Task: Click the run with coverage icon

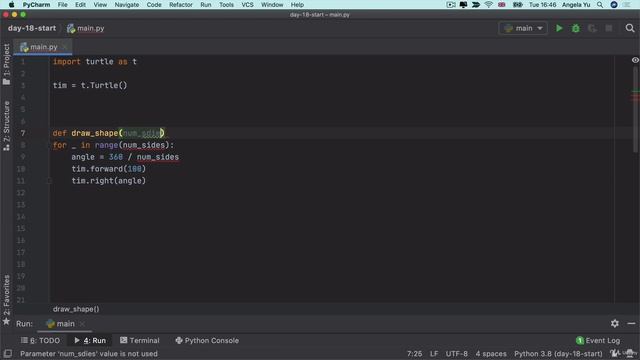Action: (592, 28)
